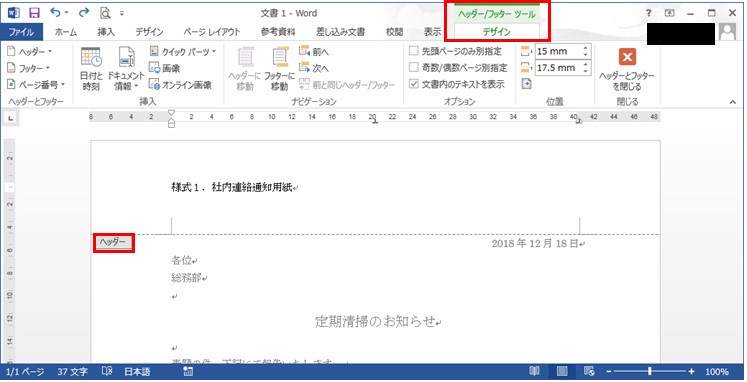Click the zoom slider handle
747x382 pixels.
650,371
